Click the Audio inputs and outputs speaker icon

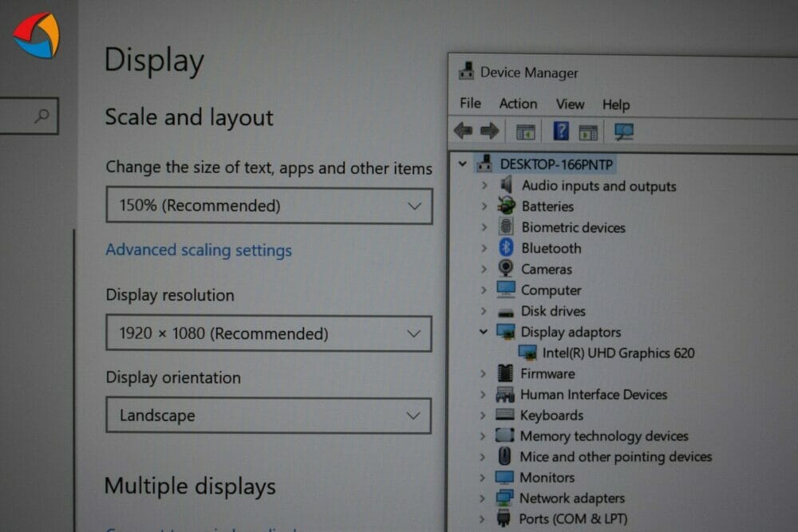tap(507, 184)
